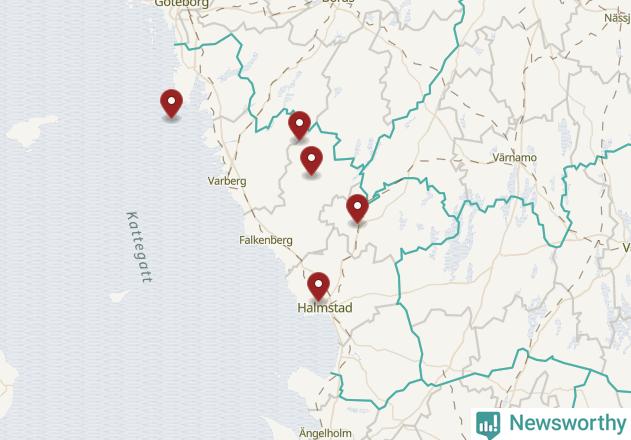Click the Falkenberg town label
This screenshot has width=631, height=440.
266,240
